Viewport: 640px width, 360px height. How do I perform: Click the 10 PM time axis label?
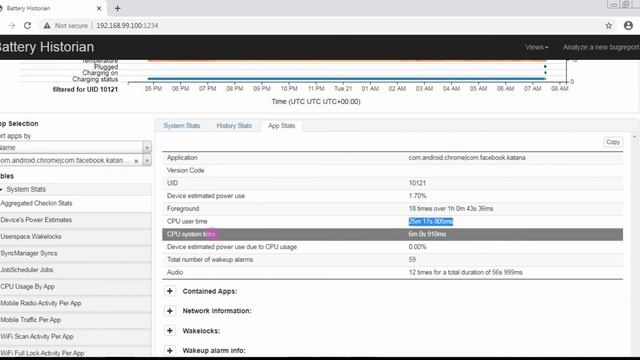pyautogui.click(x=289, y=89)
